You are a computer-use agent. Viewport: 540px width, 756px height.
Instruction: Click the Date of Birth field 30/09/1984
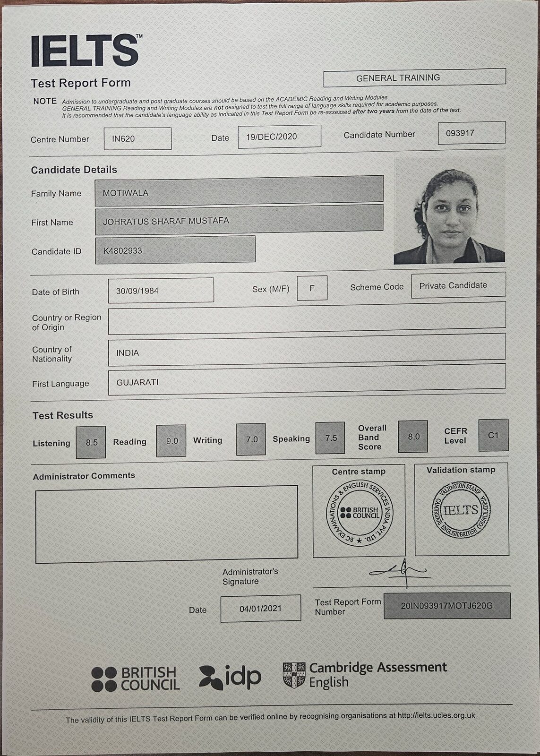(161, 290)
